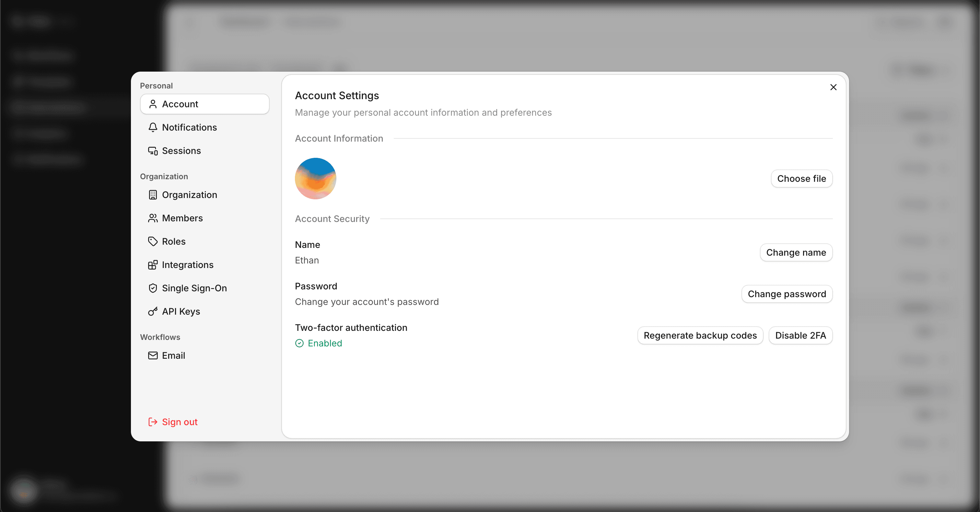Click the API Keys key icon

coord(153,311)
